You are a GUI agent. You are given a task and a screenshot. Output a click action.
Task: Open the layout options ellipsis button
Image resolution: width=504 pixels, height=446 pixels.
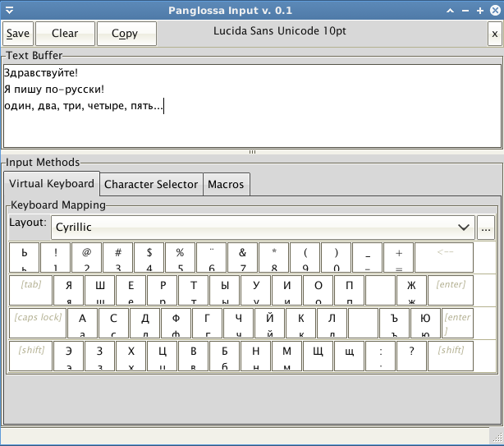pyautogui.click(x=486, y=227)
